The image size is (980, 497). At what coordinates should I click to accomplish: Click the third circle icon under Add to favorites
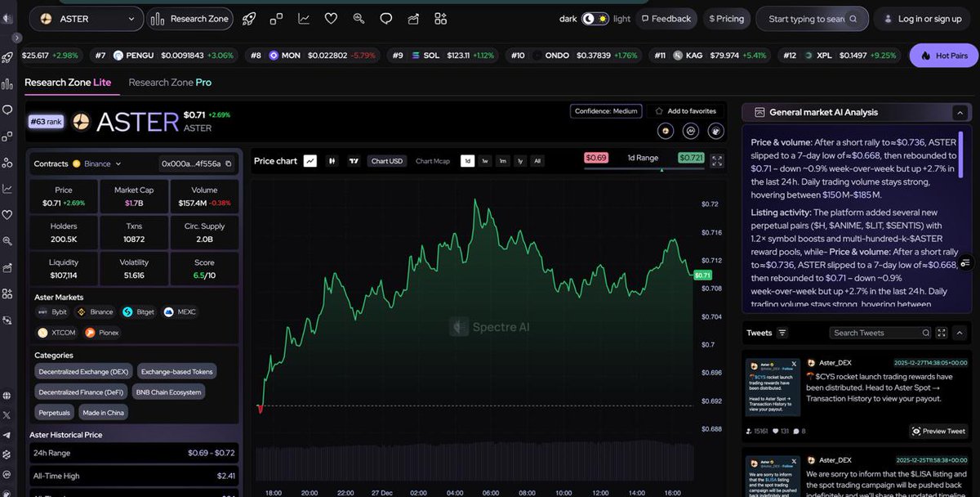coord(716,131)
